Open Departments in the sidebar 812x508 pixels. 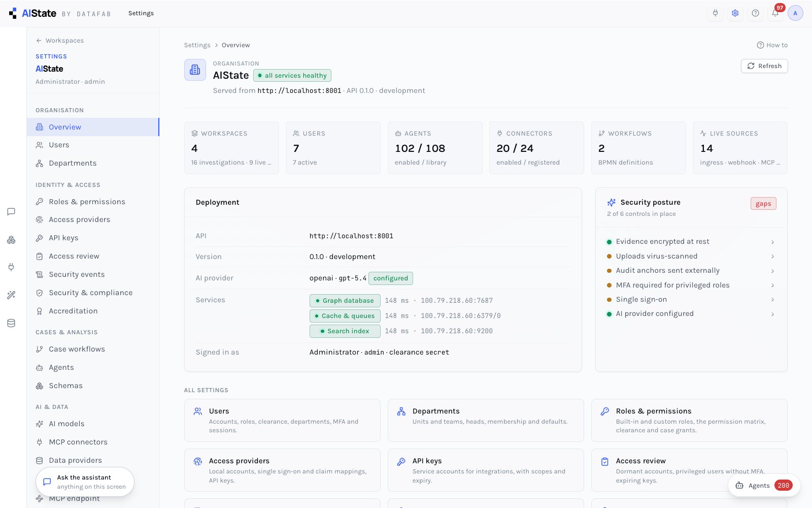(x=93, y=163)
